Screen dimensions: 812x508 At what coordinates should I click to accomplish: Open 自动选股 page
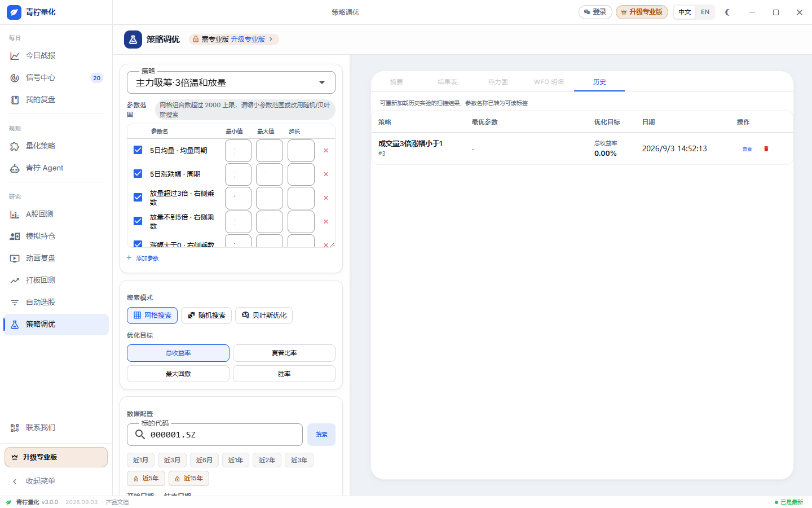(56, 302)
